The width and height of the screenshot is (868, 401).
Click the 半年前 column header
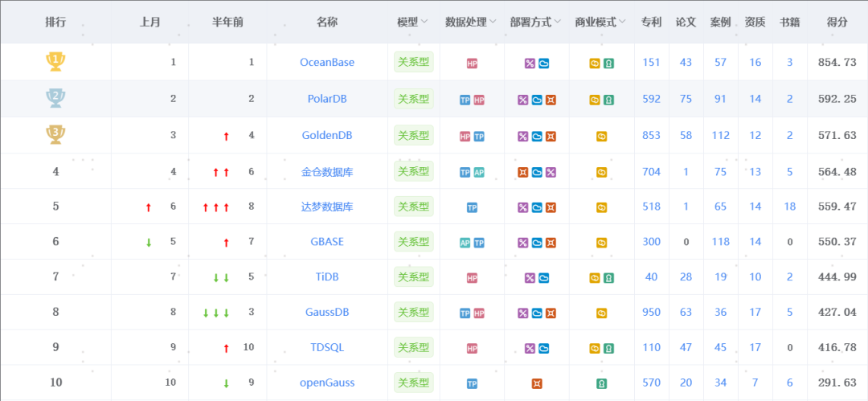tap(227, 23)
